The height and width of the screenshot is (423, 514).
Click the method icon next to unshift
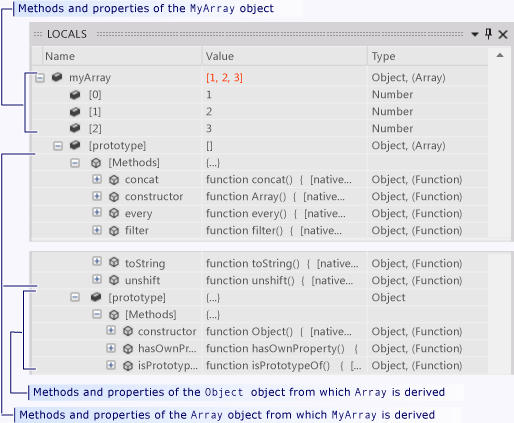(114, 280)
